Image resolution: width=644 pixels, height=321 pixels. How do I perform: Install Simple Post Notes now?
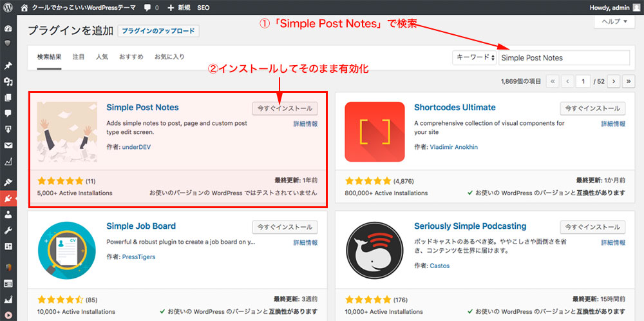(285, 108)
